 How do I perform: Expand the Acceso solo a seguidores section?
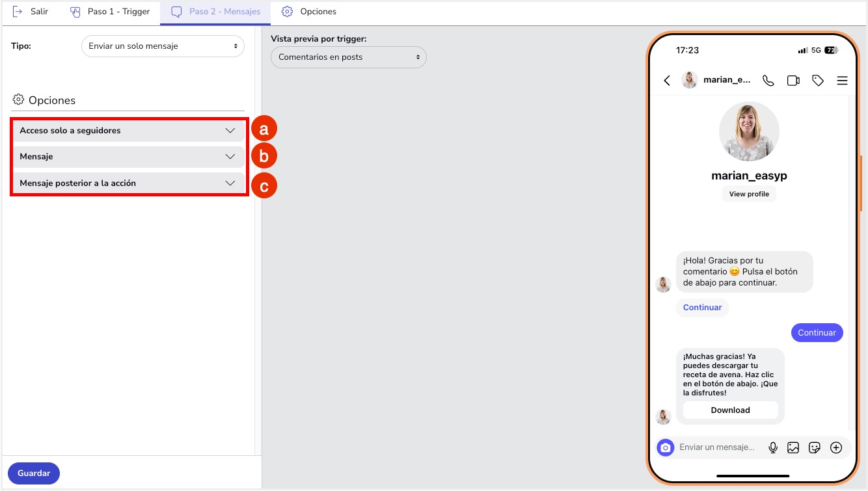coord(128,130)
